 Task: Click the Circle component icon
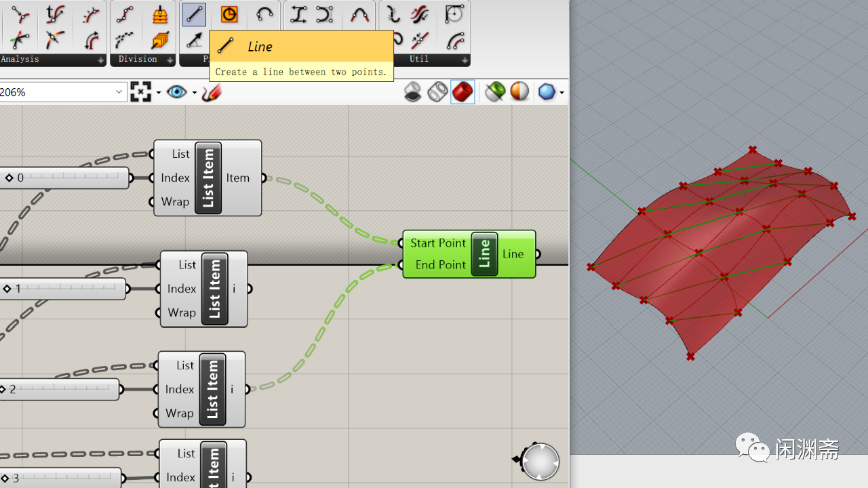pyautogui.click(x=229, y=14)
